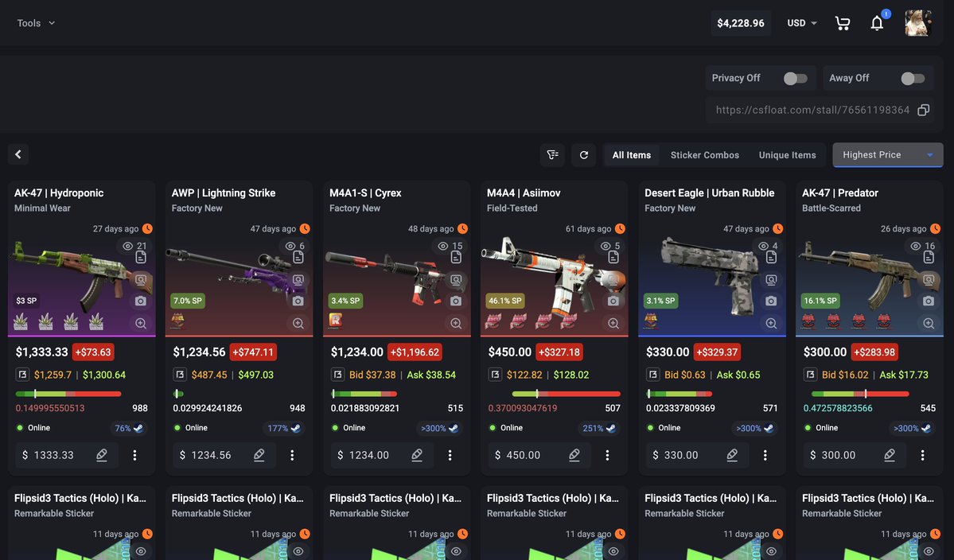This screenshot has width=954, height=560.
Task: Open the notifications bell
Action: coord(877,23)
